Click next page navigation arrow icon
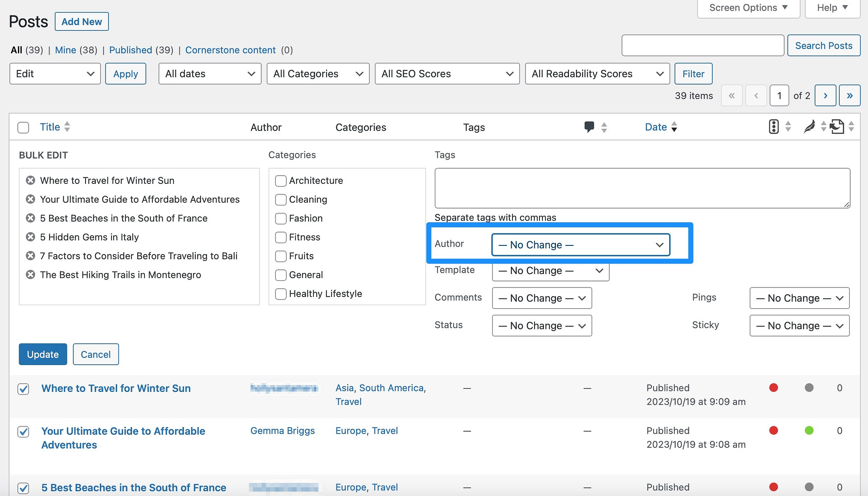The image size is (868, 496). tap(825, 95)
